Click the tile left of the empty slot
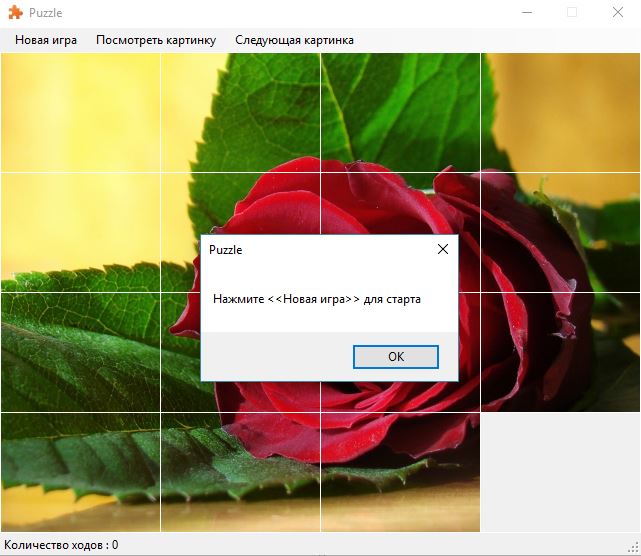The height and width of the screenshot is (556, 641). (x=400, y=472)
